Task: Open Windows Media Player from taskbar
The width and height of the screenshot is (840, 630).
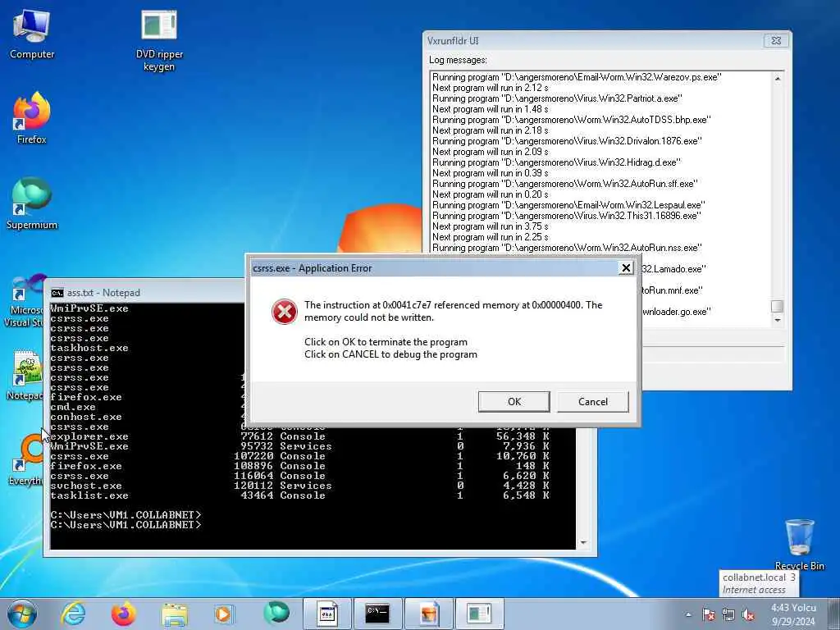Action: pyautogui.click(x=225, y=614)
